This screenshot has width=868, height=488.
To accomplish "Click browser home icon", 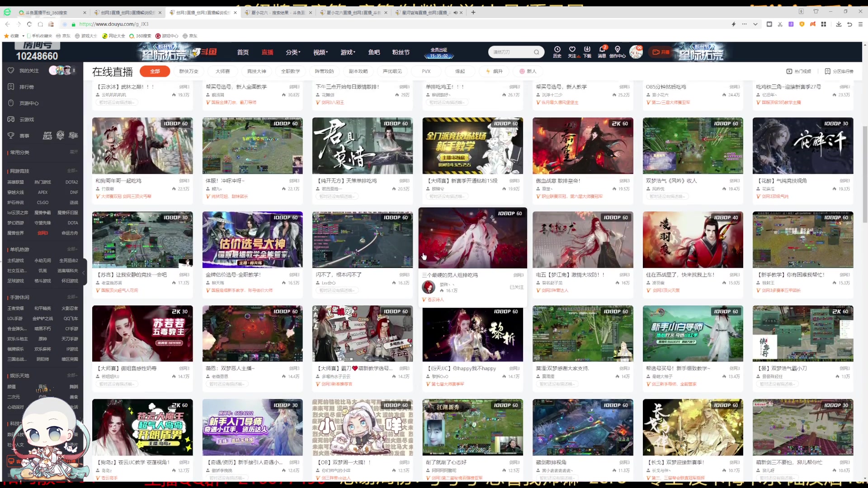I will point(40,24).
